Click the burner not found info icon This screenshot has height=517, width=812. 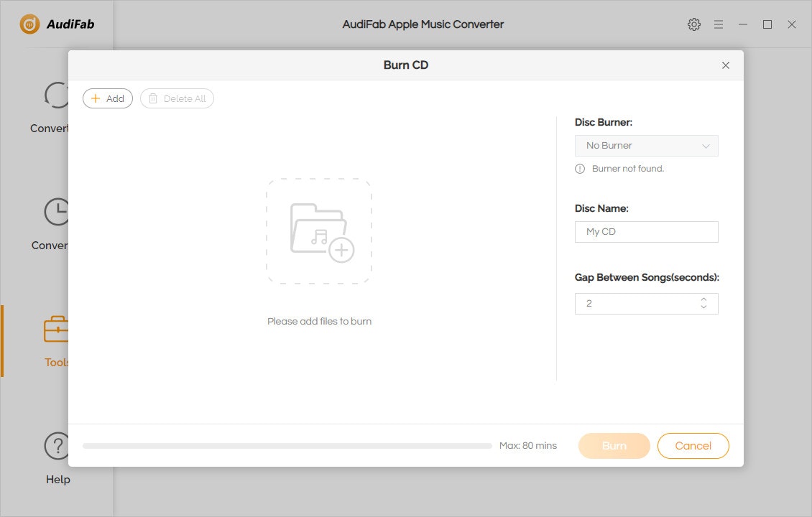580,169
